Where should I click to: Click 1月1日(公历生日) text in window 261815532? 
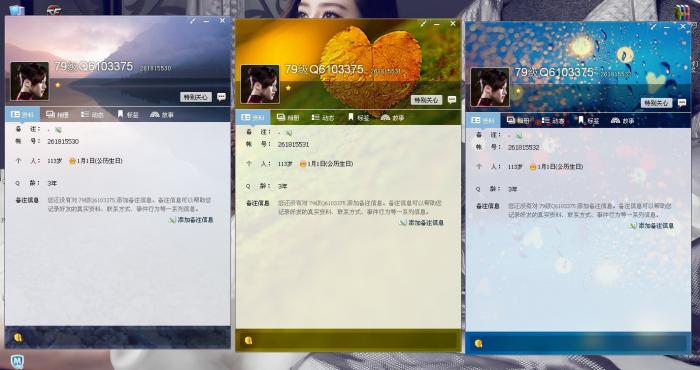(560, 166)
